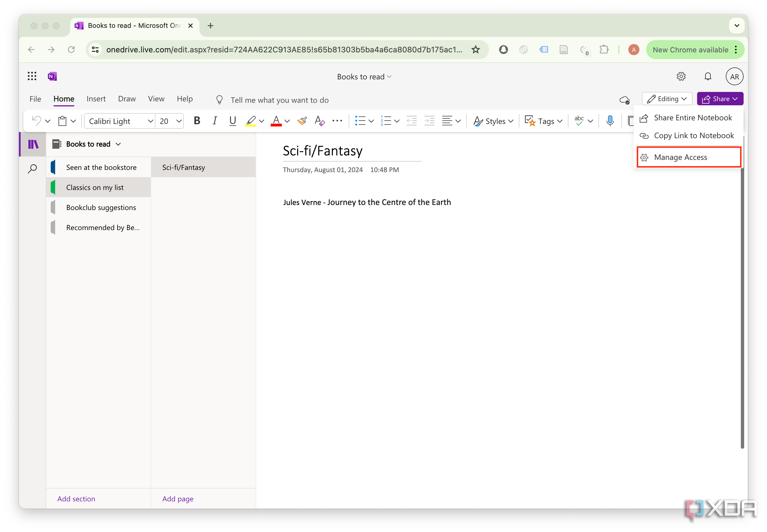
Task: Start dictation with the microphone icon
Action: (610, 121)
